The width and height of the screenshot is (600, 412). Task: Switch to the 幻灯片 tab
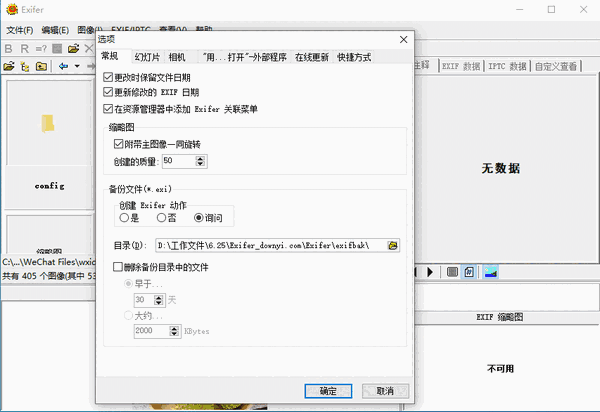147,57
